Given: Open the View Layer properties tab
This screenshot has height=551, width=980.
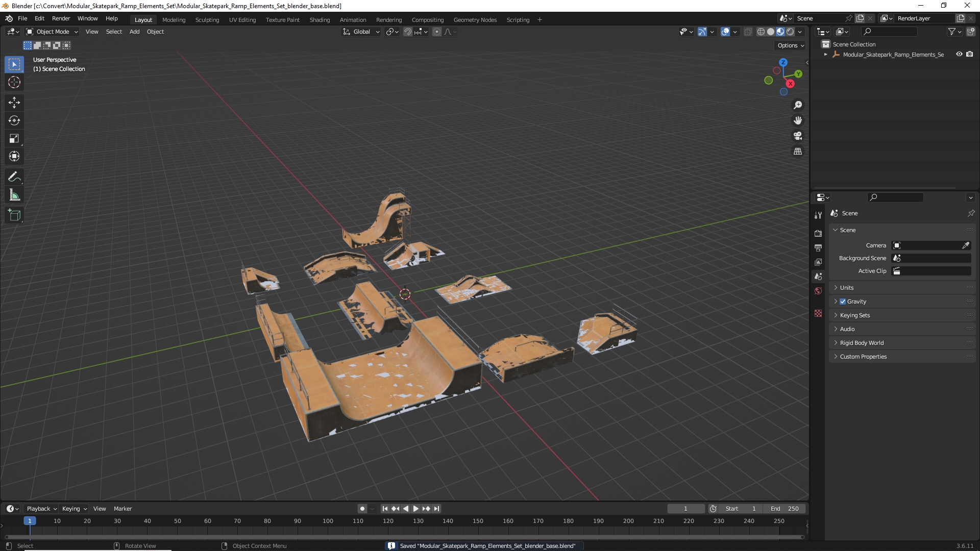Looking at the screenshot, I should pos(818,262).
